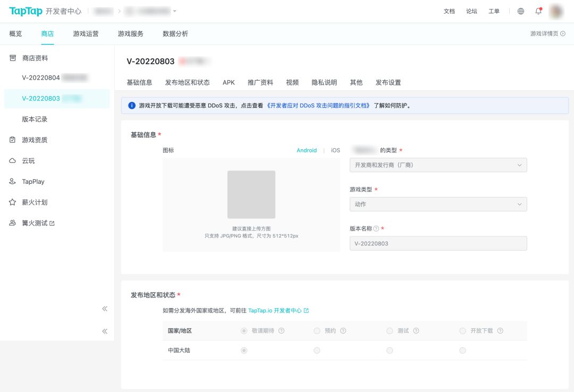This screenshot has width=574, height=392.
Task: Select 开放下载 radio for 中国大陆
Action: (x=462, y=351)
